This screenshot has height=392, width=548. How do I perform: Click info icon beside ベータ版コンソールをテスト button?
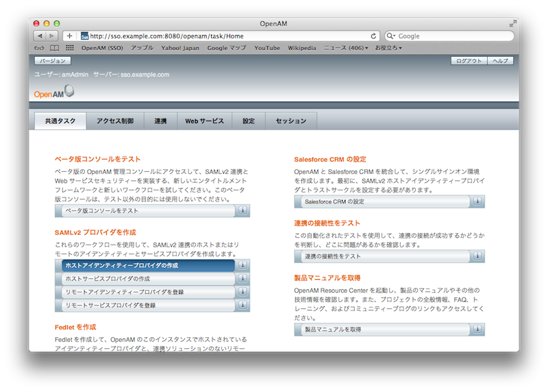pyautogui.click(x=242, y=211)
